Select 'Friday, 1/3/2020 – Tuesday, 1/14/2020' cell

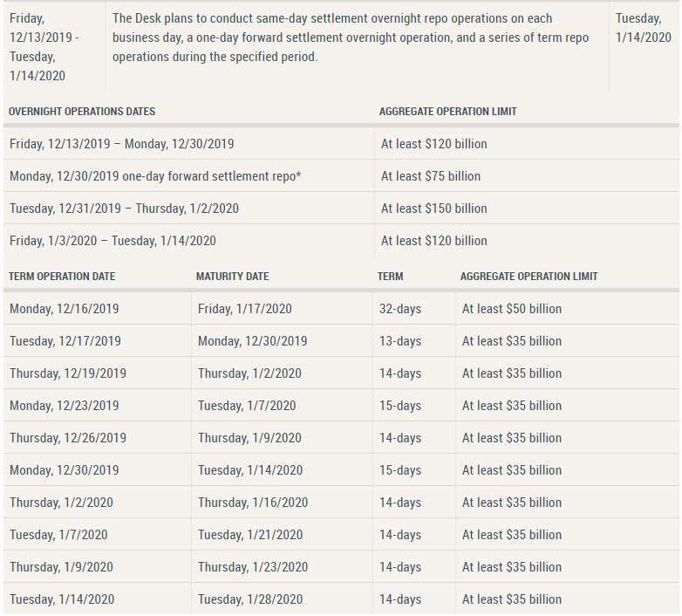[x=113, y=241]
